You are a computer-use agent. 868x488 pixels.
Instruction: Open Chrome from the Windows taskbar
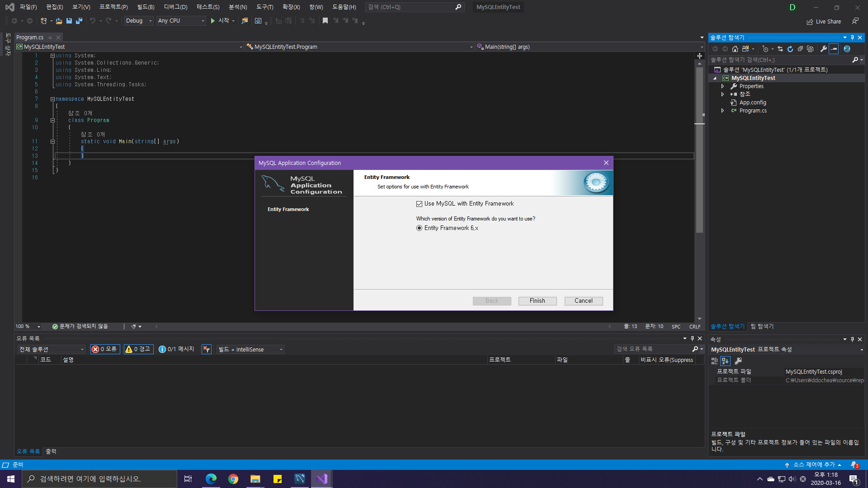coord(233,479)
